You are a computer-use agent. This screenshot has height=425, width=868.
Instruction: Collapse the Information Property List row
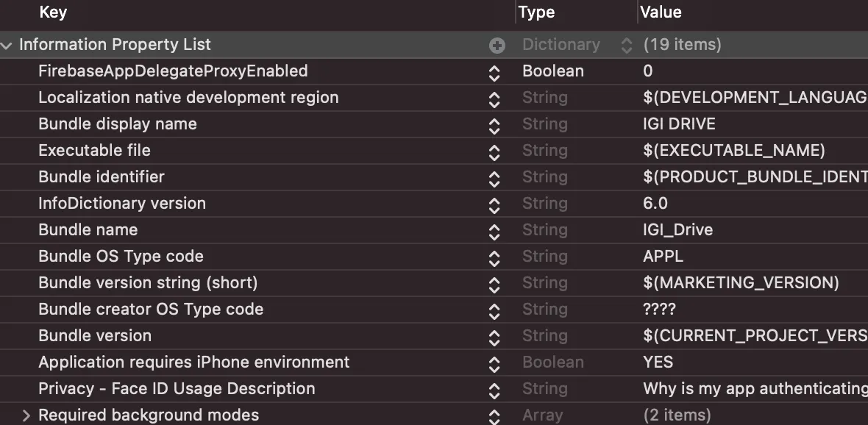point(7,46)
